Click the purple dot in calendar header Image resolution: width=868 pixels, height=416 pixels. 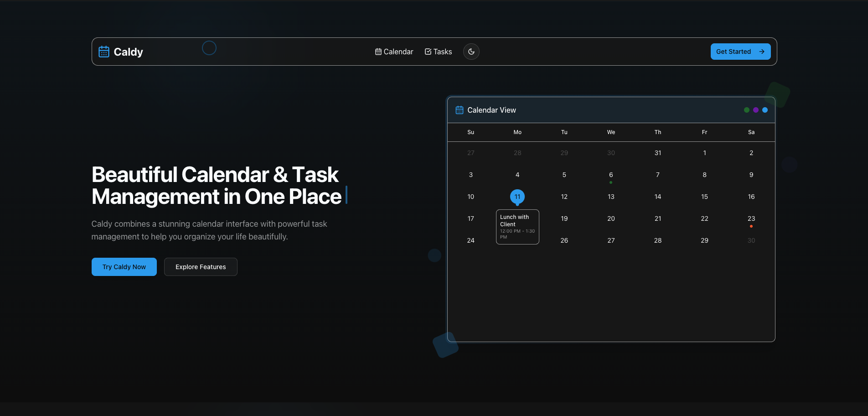click(x=755, y=110)
